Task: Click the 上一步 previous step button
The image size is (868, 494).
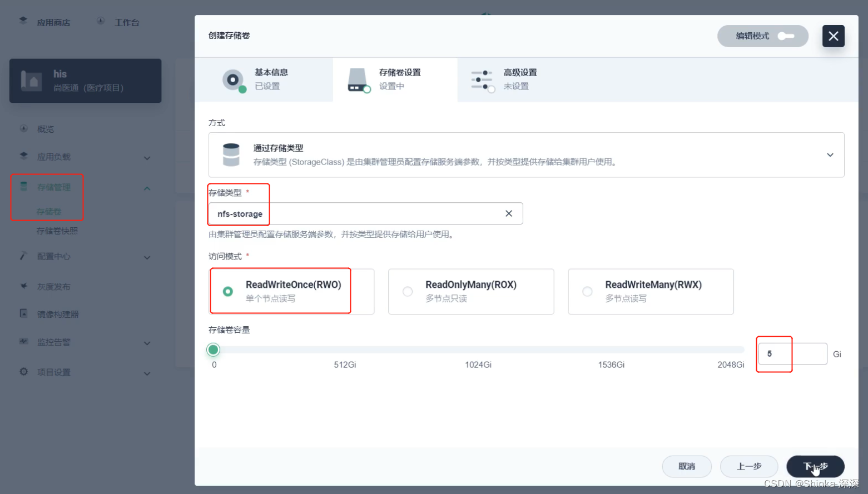Action: (749, 466)
